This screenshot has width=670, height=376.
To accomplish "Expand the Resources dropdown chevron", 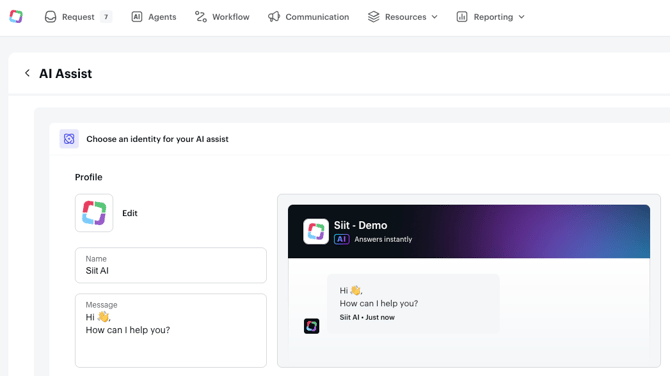I will 435,17.
